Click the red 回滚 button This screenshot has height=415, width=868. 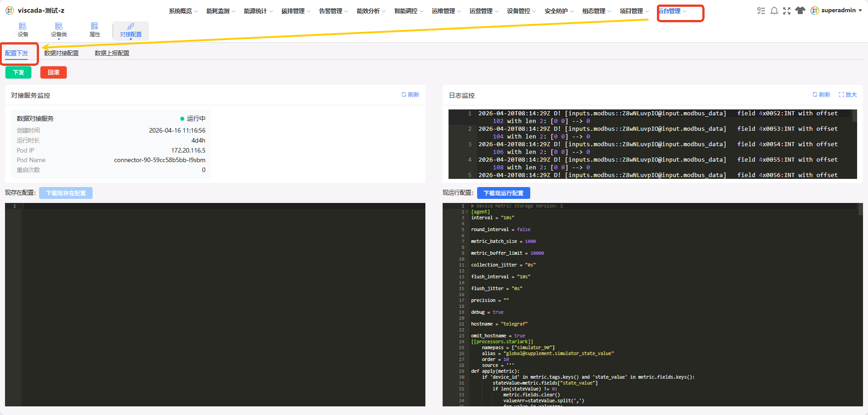click(x=54, y=73)
